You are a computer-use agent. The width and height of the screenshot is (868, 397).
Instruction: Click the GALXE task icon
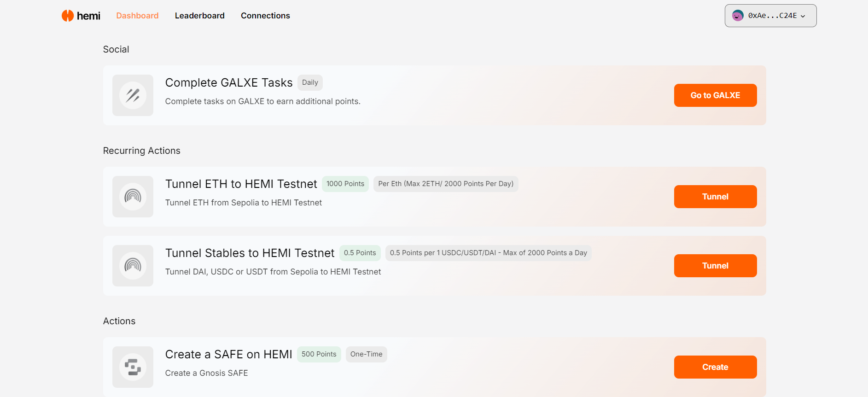[133, 95]
